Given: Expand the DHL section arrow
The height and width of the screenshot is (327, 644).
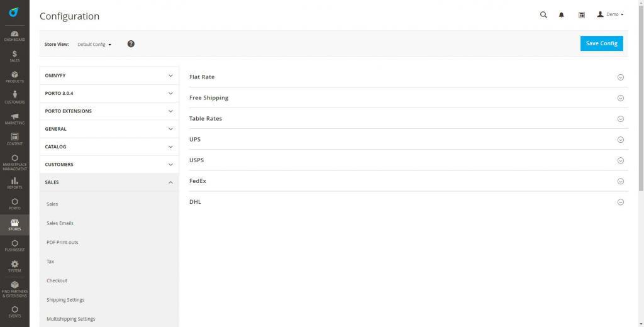Looking at the screenshot, I should [621, 202].
